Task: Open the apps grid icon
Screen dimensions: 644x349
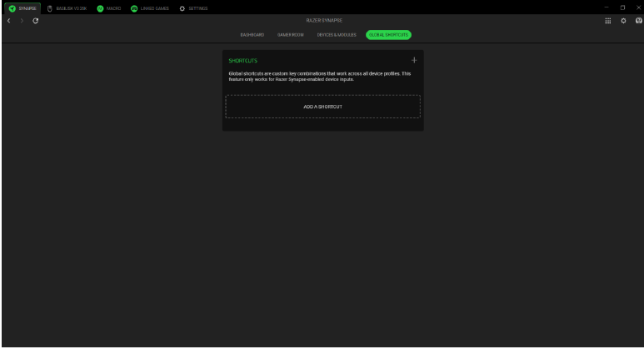Action: (x=608, y=21)
